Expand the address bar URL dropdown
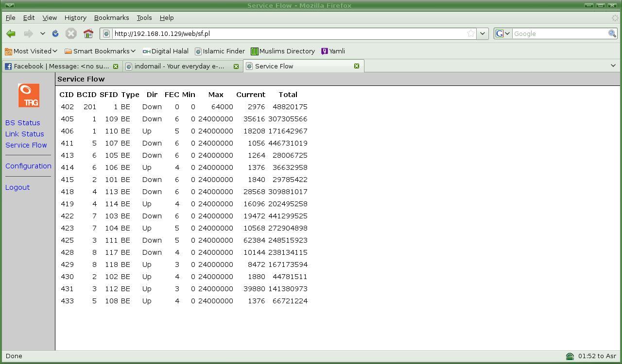Screen dimensions: 622x364 pos(482,33)
